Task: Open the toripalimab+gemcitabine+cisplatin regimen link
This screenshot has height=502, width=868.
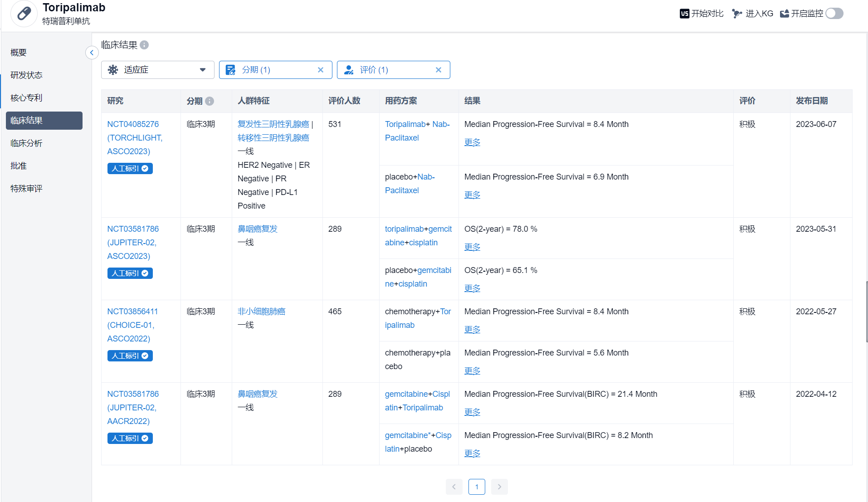Action: [418, 236]
